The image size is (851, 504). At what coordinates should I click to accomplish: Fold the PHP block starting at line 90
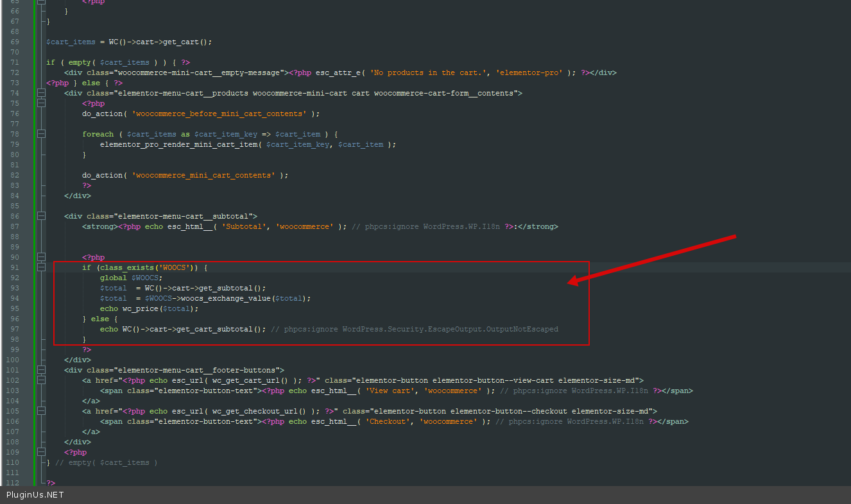click(42, 257)
